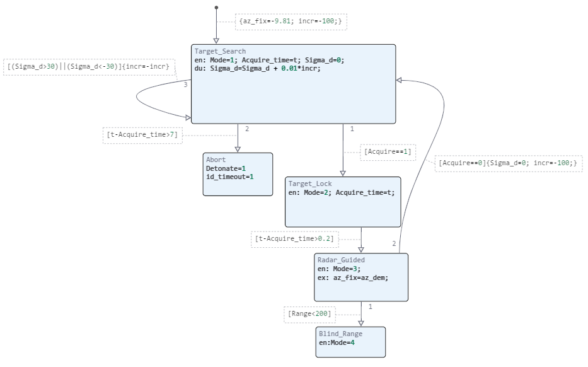Click the default transition starting dot
The width and height of the screenshot is (588, 367).
tap(216, 8)
